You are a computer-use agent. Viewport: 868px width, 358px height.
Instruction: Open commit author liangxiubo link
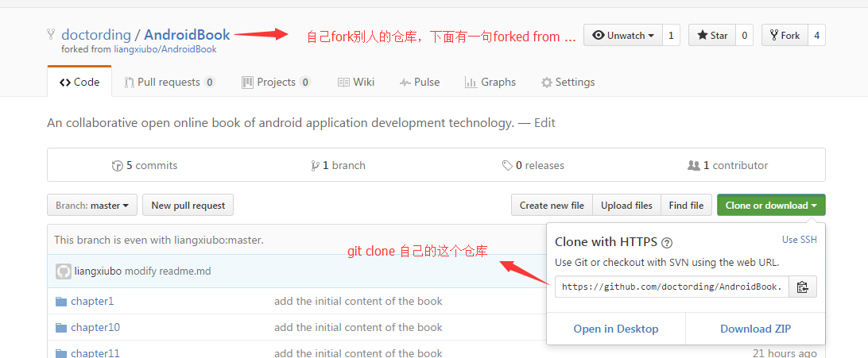(98, 271)
